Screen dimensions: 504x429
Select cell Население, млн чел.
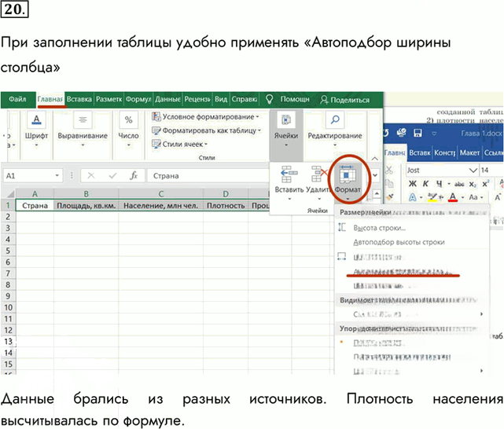click(160, 206)
